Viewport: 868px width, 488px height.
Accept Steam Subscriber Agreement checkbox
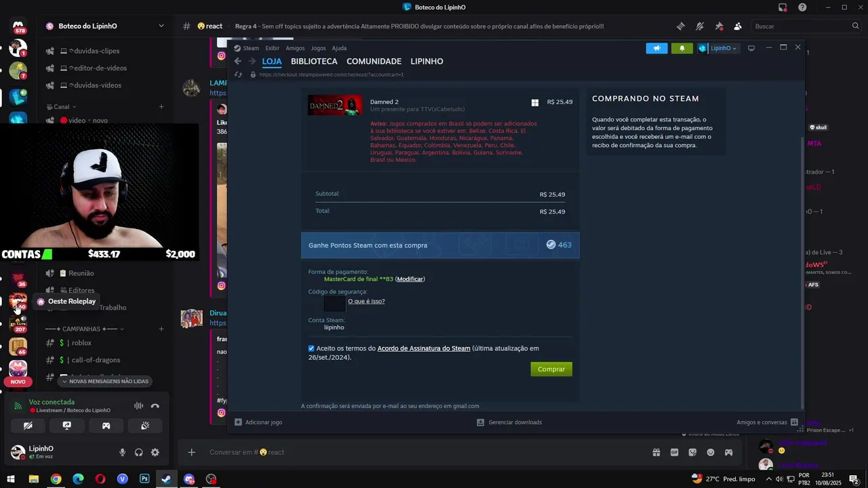pos(311,348)
